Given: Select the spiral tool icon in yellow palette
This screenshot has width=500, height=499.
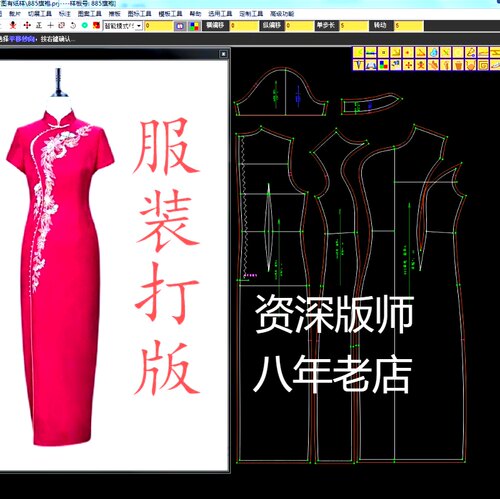Looking at the screenshot, I should click(x=483, y=65).
